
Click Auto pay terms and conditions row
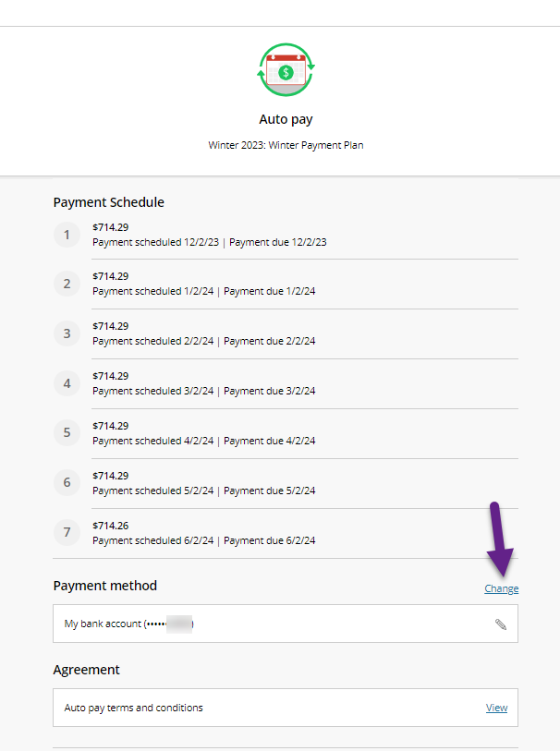286,708
